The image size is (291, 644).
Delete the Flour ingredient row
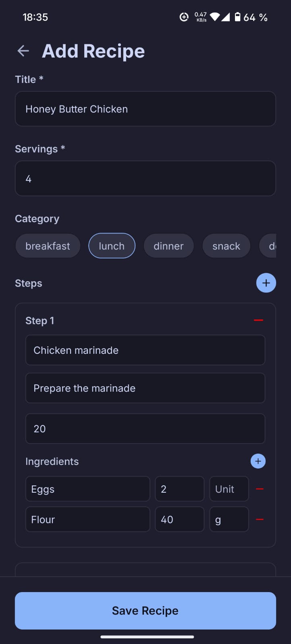[x=260, y=520]
